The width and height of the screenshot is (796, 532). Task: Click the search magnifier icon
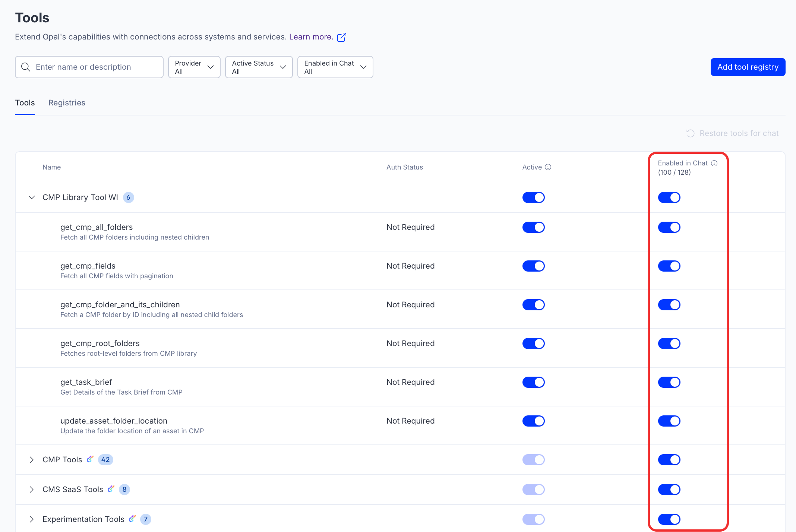pyautogui.click(x=26, y=67)
